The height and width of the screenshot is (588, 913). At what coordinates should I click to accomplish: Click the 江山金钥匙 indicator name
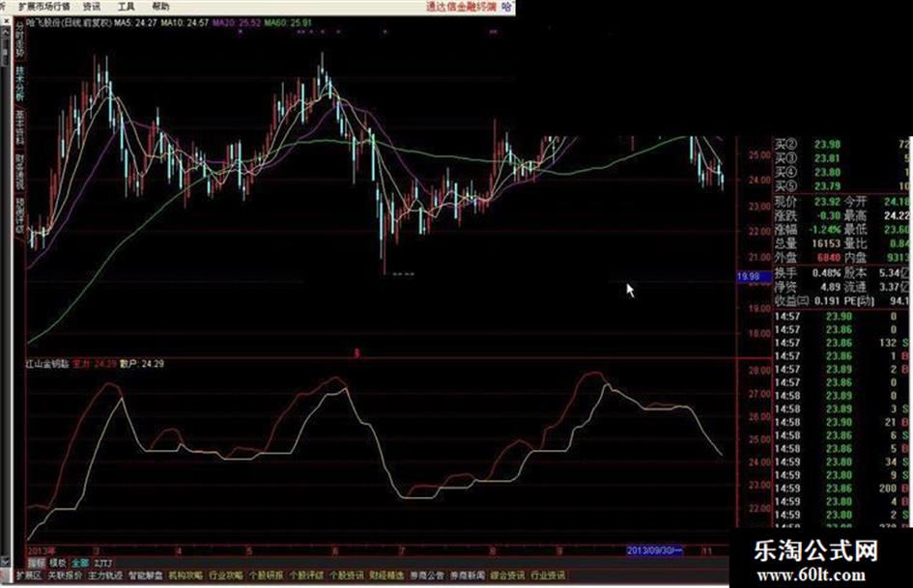(47, 364)
